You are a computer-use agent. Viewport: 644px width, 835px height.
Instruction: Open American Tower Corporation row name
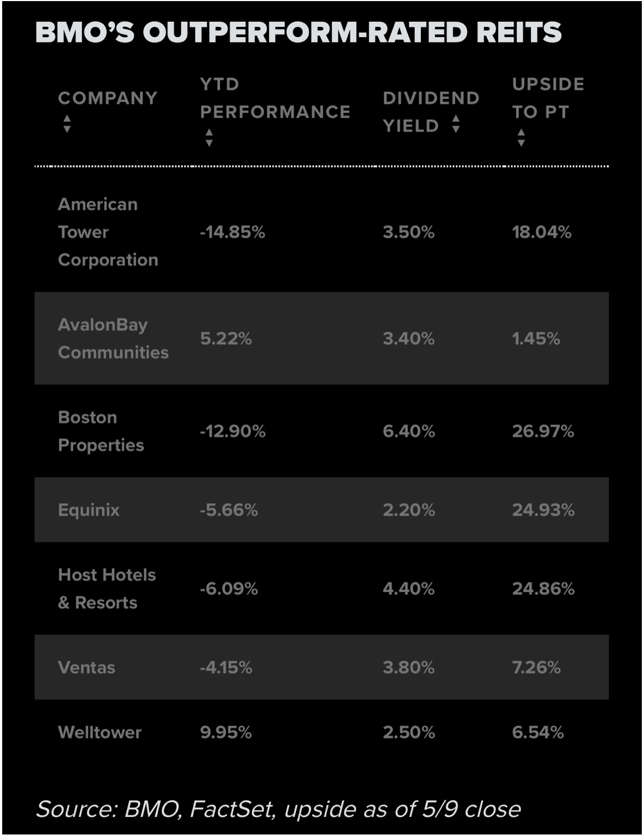tap(108, 232)
